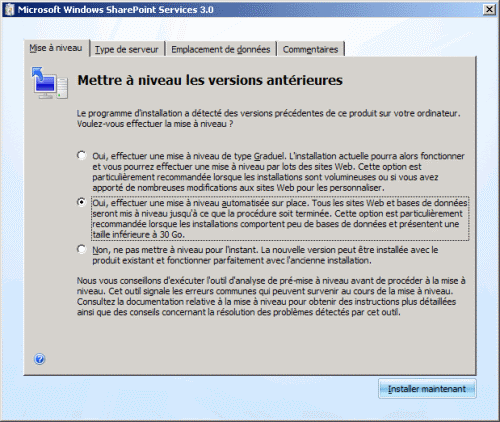Switch to the Commentaires tab

pos(310,50)
